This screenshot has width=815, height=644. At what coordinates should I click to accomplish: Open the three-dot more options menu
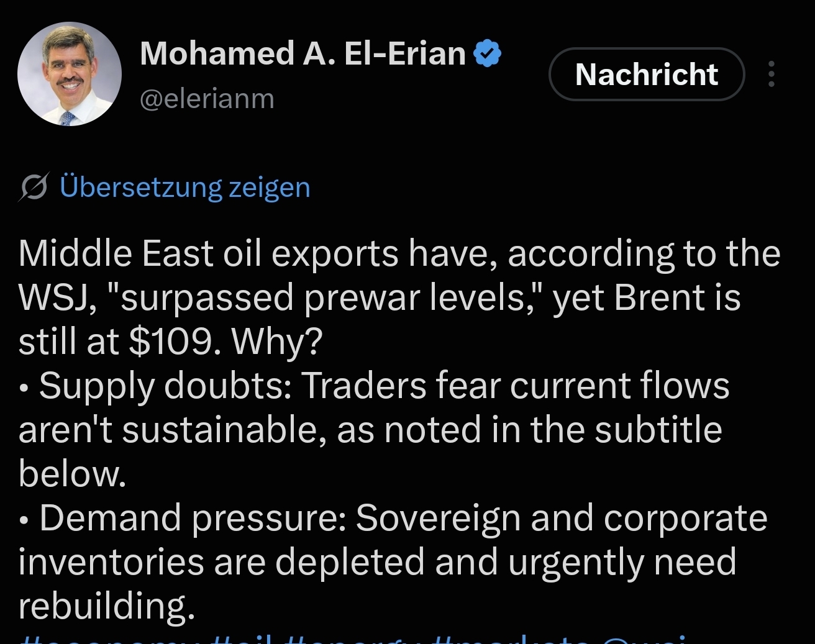[x=771, y=74]
